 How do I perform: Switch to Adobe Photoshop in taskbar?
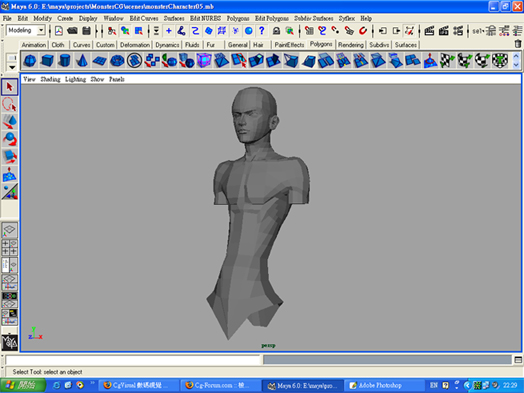384,385
